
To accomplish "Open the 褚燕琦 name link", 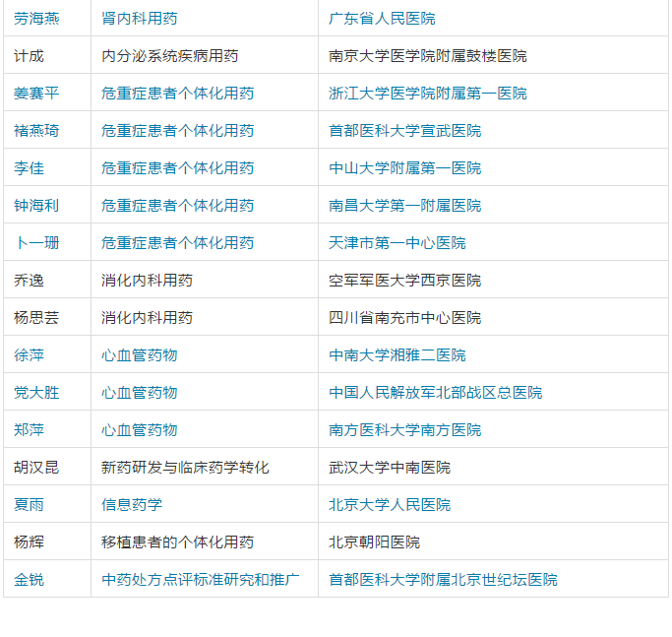I will 36,130.
